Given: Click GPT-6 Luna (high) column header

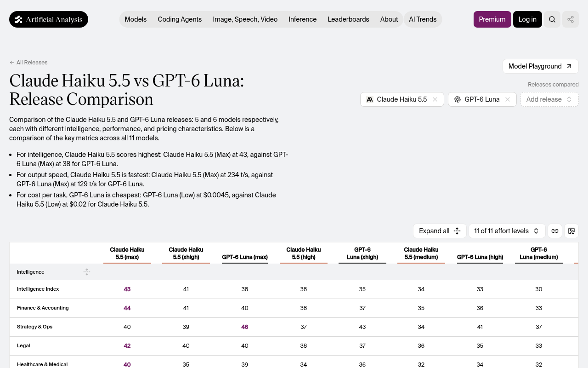Looking at the screenshot, I should [480, 257].
